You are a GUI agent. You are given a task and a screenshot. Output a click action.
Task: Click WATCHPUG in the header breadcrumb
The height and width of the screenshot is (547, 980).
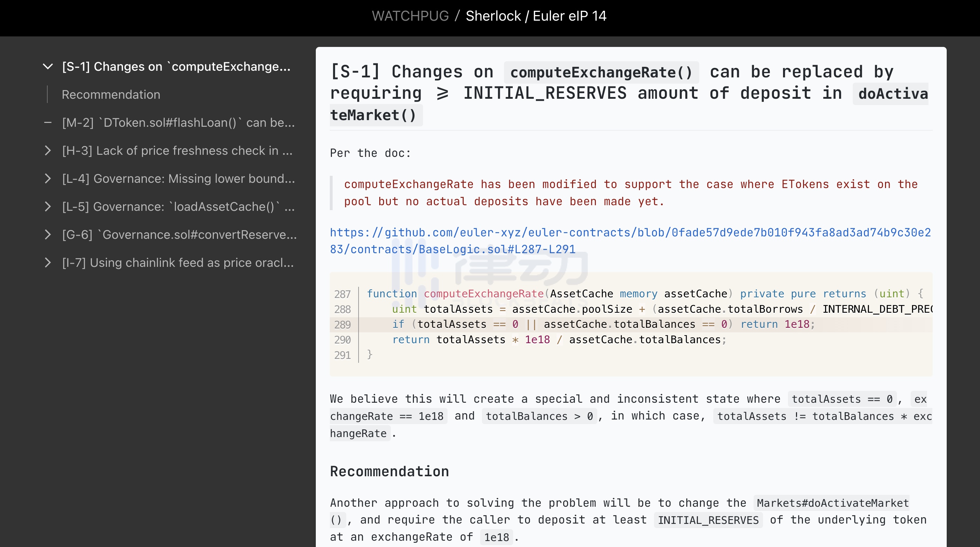tap(410, 16)
